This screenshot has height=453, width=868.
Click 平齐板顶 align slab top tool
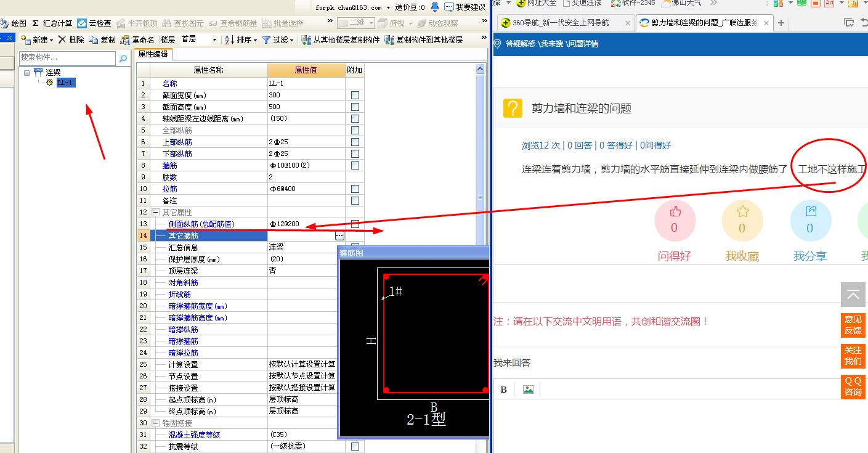pyautogui.click(x=137, y=23)
